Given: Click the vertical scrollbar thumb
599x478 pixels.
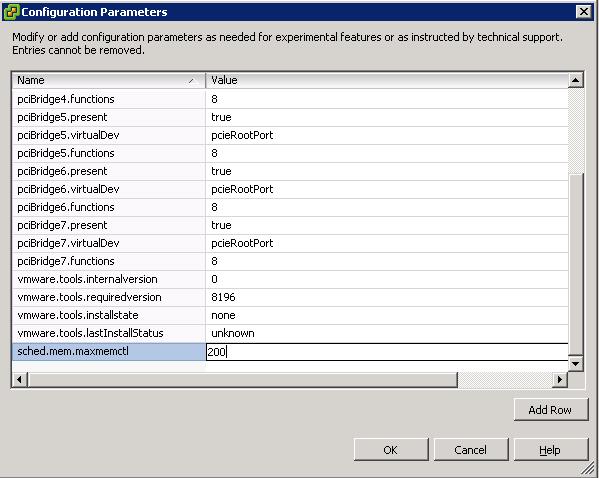Looking at the screenshot, I should pos(575,264).
